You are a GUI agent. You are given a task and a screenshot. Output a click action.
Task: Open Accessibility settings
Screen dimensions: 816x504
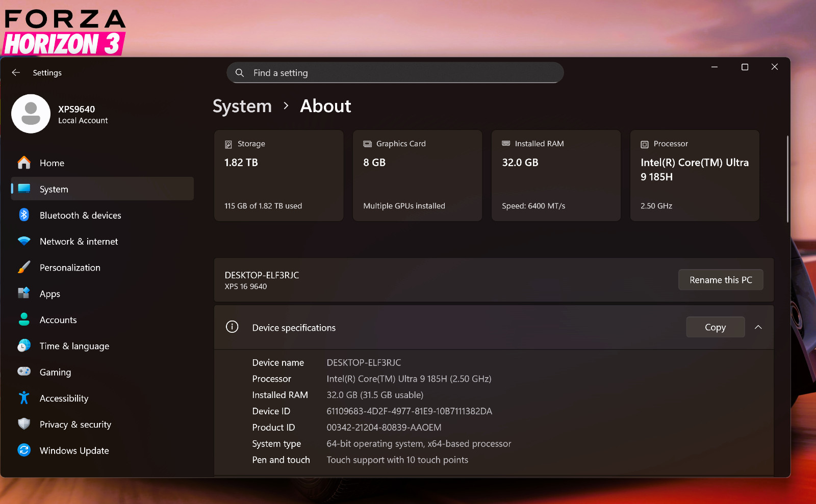[102, 398]
